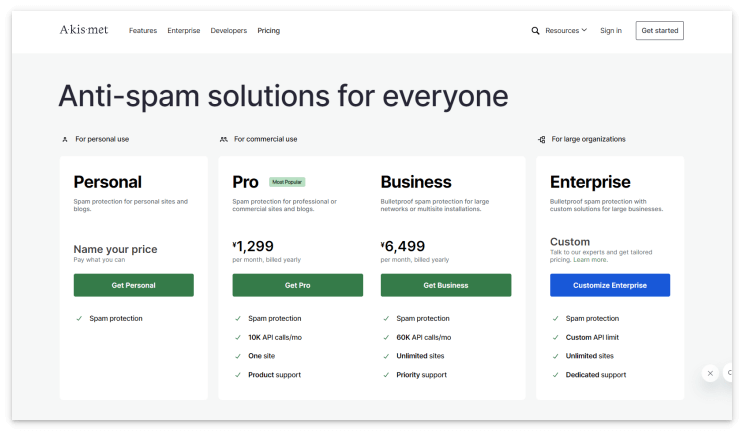The height and width of the screenshot is (433, 744).
Task: Click the checkmark beside Product support
Action: coord(238,375)
